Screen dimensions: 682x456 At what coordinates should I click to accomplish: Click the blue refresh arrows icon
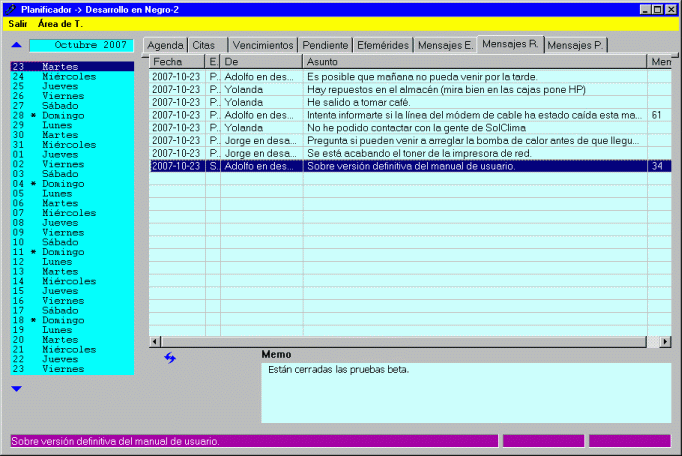point(170,358)
